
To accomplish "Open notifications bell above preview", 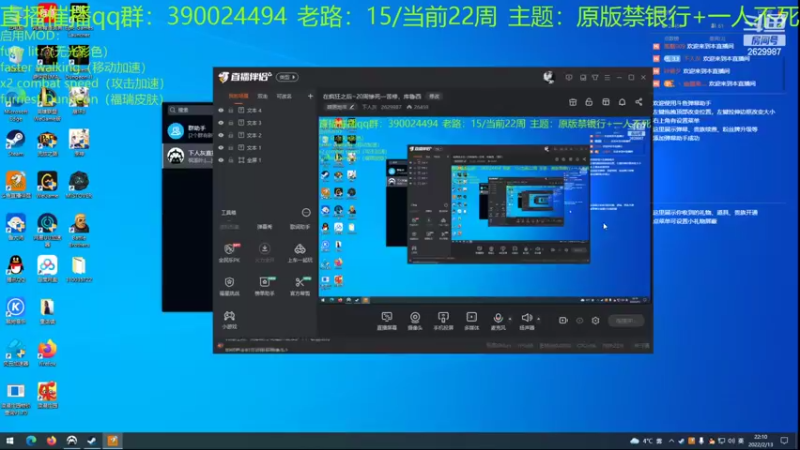I will pyautogui.click(x=622, y=102).
